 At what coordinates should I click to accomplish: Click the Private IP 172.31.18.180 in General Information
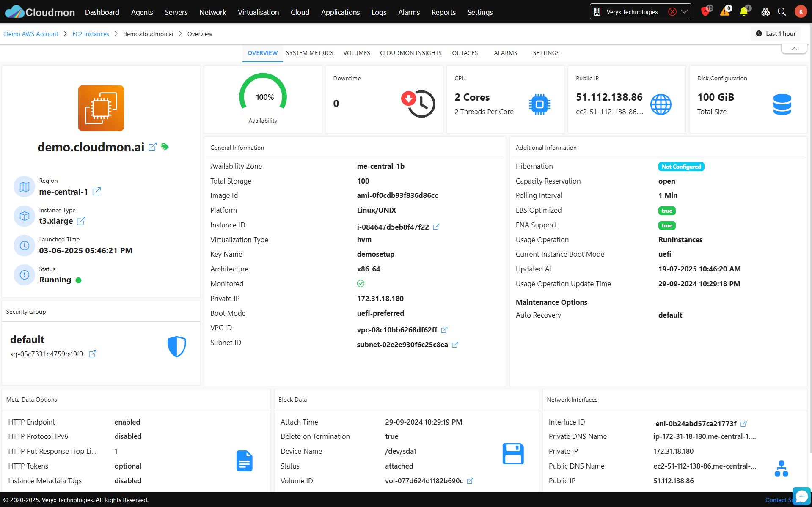click(x=380, y=299)
